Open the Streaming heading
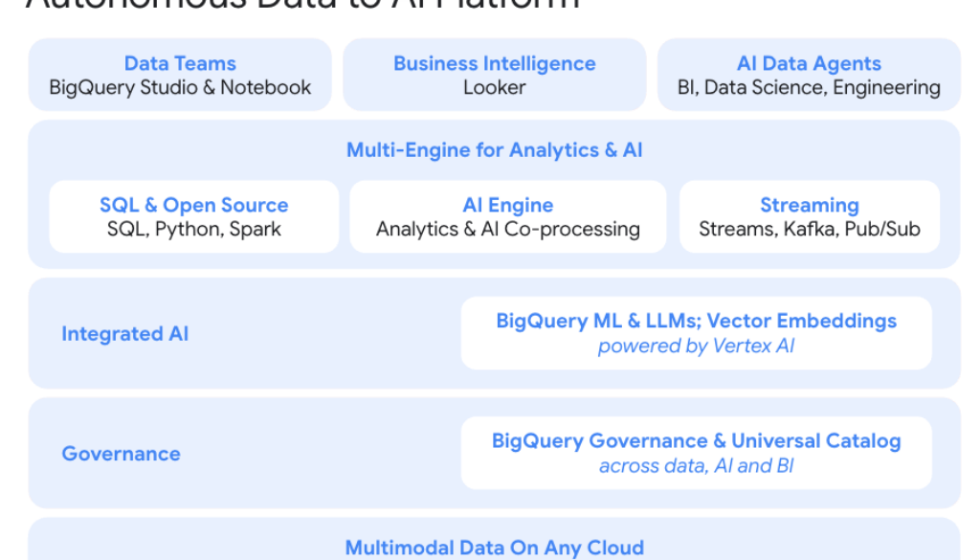Viewport: 980px width, 560px height. [x=809, y=206]
